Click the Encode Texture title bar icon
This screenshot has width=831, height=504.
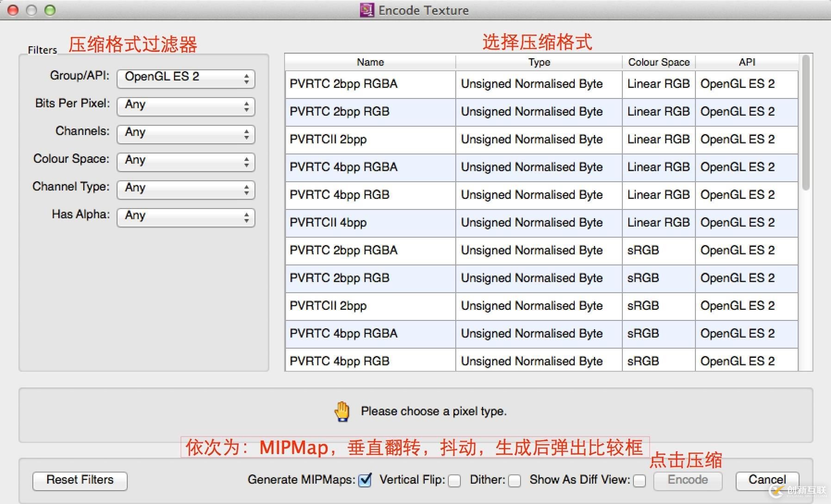pyautogui.click(x=367, y=10)
